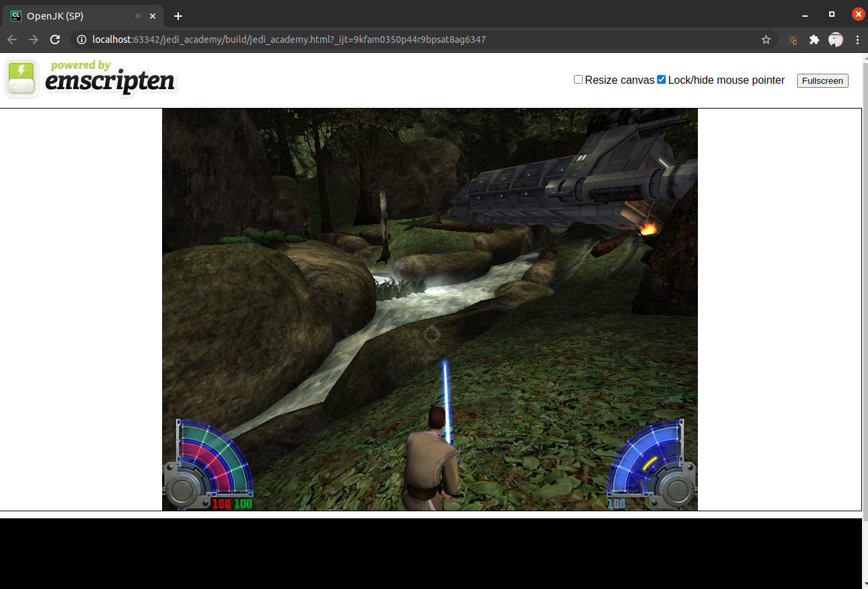The image size is (868, 589).
Task: Open Chrome's three-dot menu
Action: pos(857,40)
